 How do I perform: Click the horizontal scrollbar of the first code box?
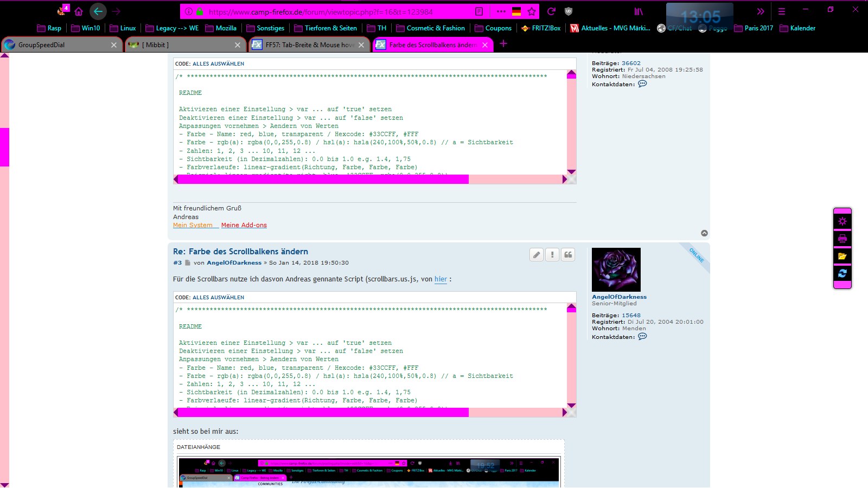pyautogui.click(x=323, y=179)
